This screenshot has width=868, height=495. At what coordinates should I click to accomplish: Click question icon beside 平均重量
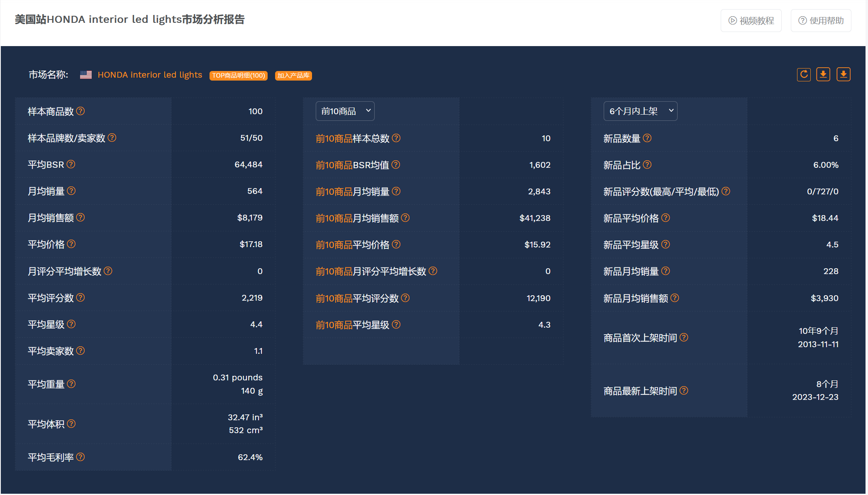pos(71,384)
